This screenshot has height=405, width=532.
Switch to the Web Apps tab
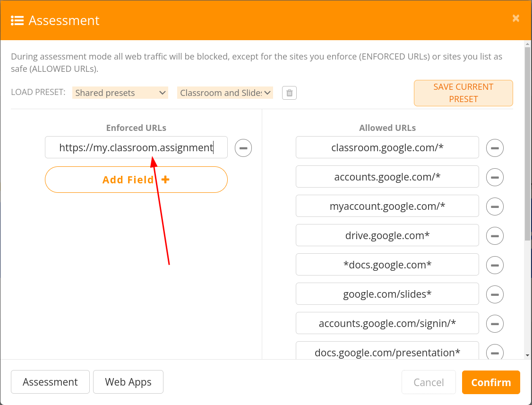coord(128,382)
